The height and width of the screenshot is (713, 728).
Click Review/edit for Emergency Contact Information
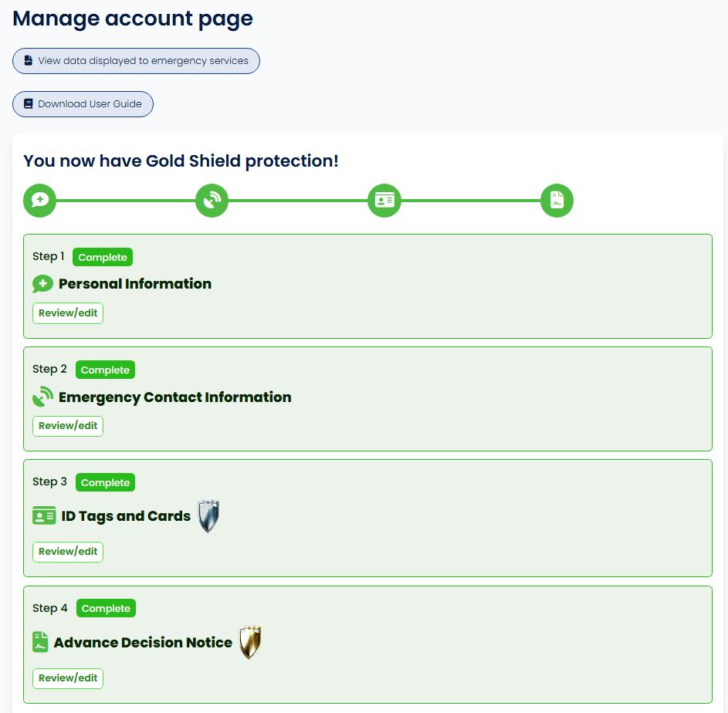click(x=67, y=425)
